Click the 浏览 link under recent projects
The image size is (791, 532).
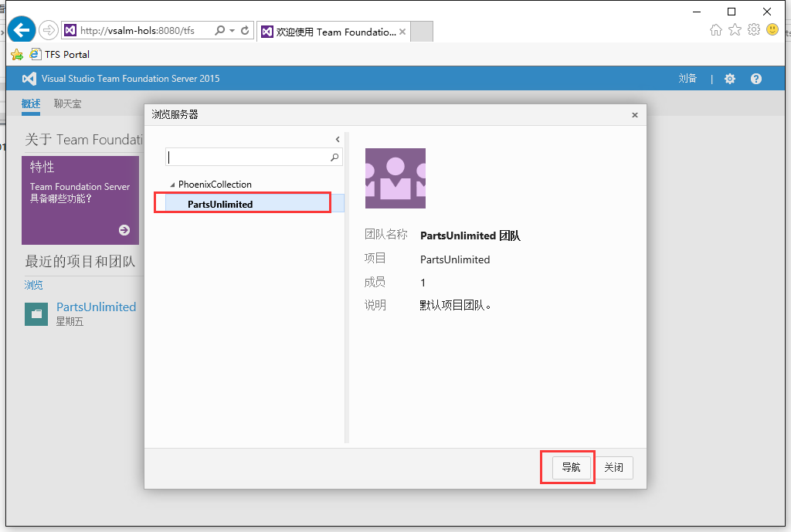click(x=34, y=285)
